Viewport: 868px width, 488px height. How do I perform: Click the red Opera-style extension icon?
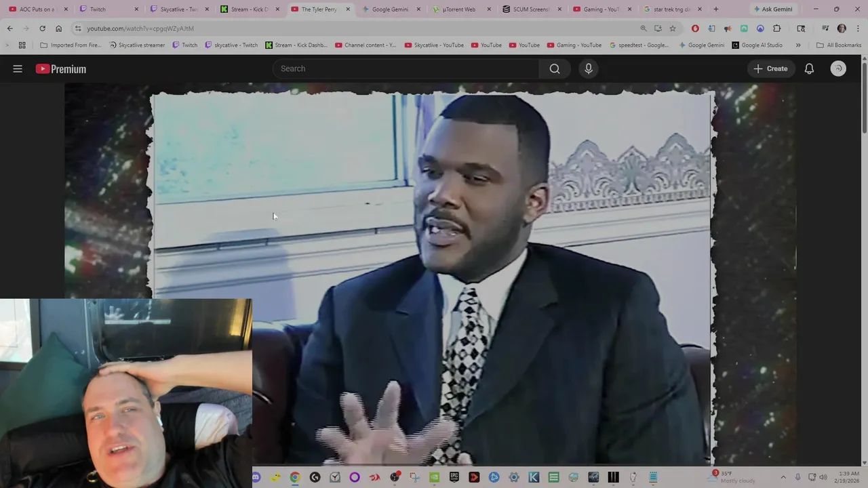pyautogui.click(x=695, y=28)
